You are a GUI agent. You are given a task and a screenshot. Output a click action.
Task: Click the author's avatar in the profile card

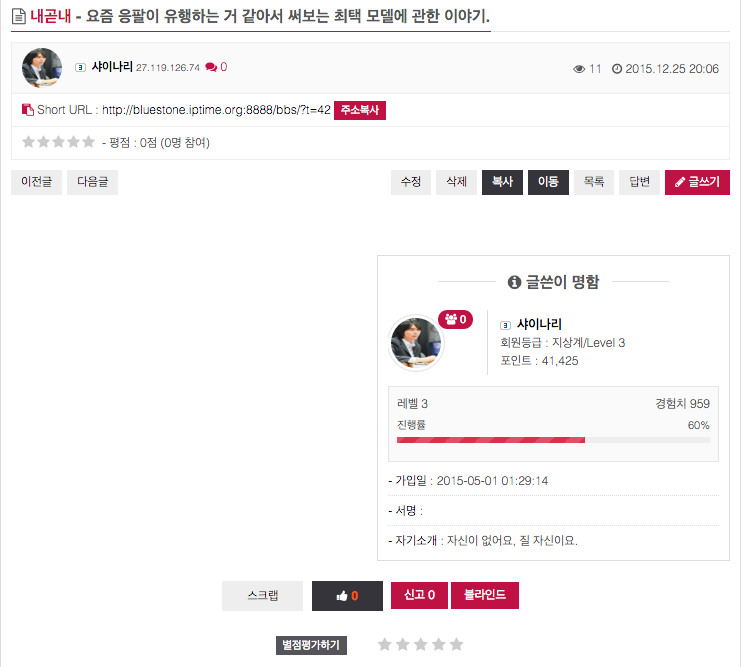tap(416, 343)
